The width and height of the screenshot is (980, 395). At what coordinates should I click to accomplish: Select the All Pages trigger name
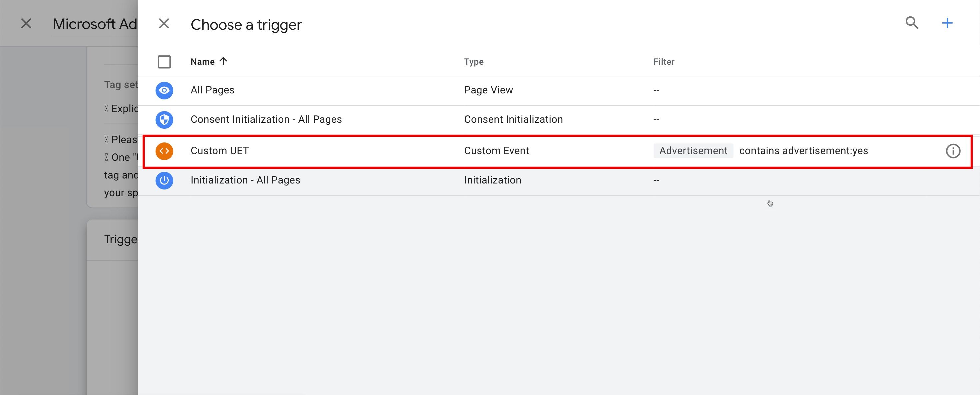pos(212,90)
